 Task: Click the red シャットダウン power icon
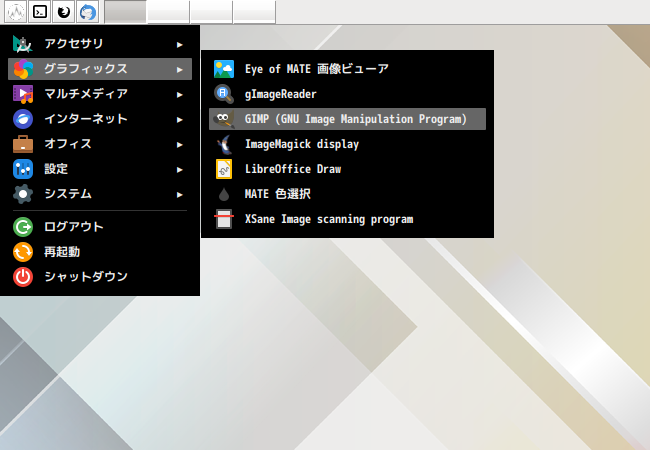pyautogui.click(x=23, y=277)
